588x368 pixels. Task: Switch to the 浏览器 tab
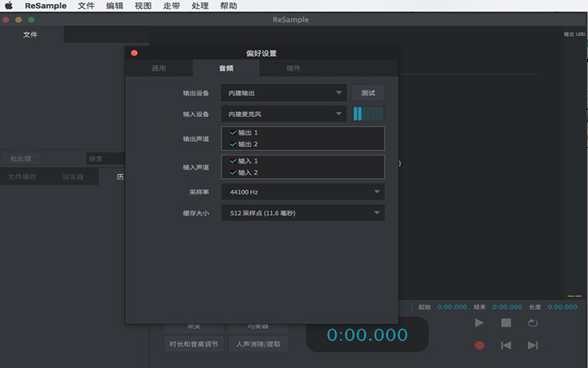[x=73, y=177]
